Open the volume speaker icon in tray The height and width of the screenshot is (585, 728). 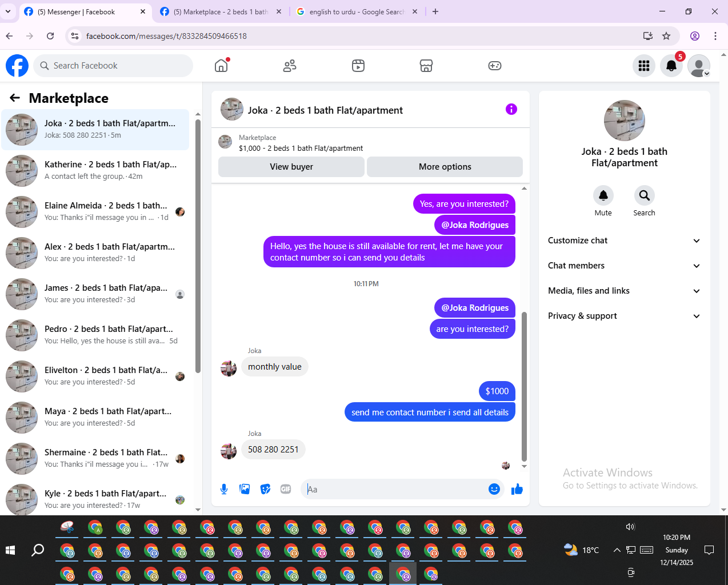[630, 527]
